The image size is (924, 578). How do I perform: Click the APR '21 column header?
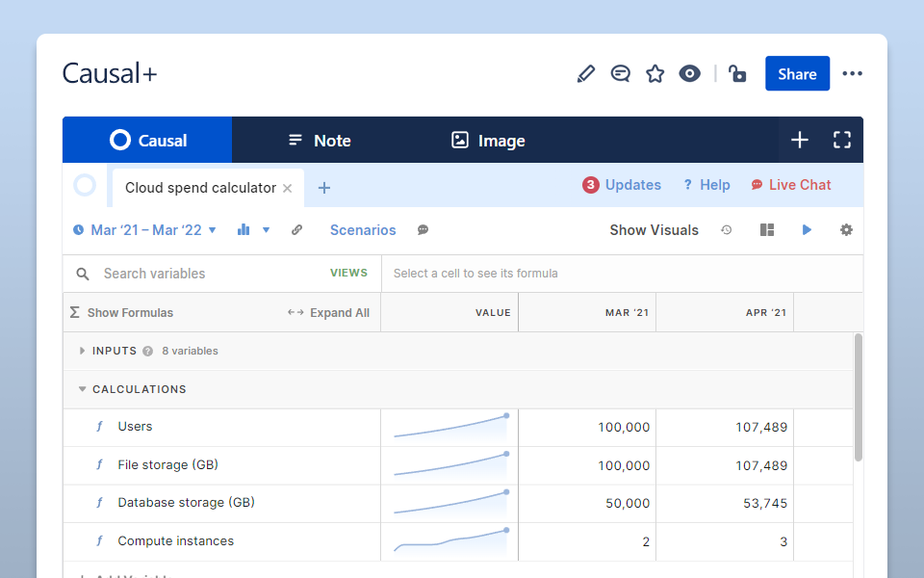tap(725, 312)
